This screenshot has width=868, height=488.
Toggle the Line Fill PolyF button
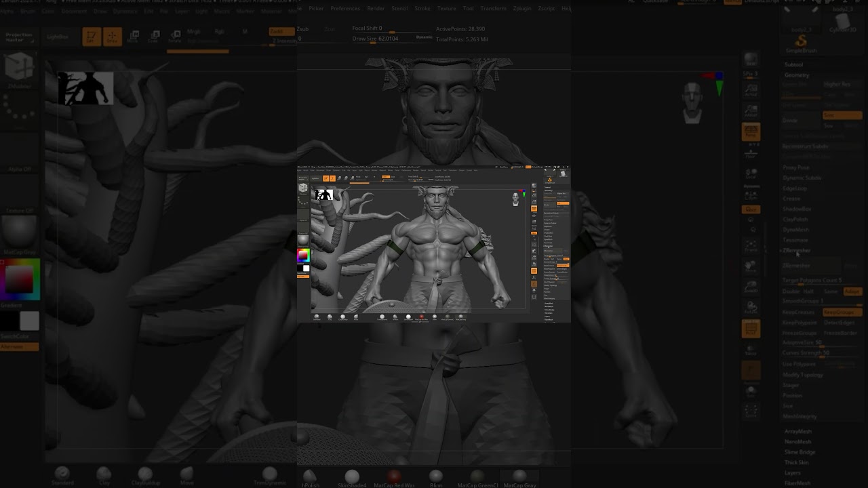click(x=751, y=329)
